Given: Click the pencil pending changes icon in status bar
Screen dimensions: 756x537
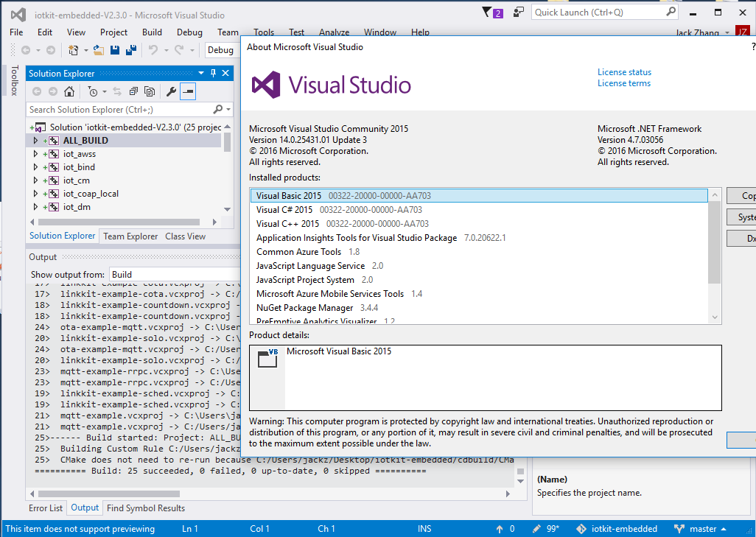Looking at the screenshot, I should click(x=536, y=529).
